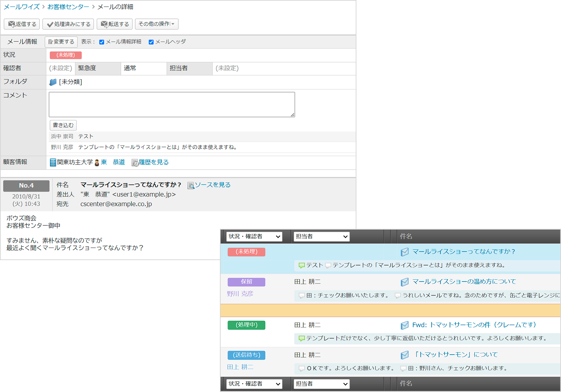Click the 浜中 崇司 comment row
This screenshot has height=392, width=561.
click(203, 137)
